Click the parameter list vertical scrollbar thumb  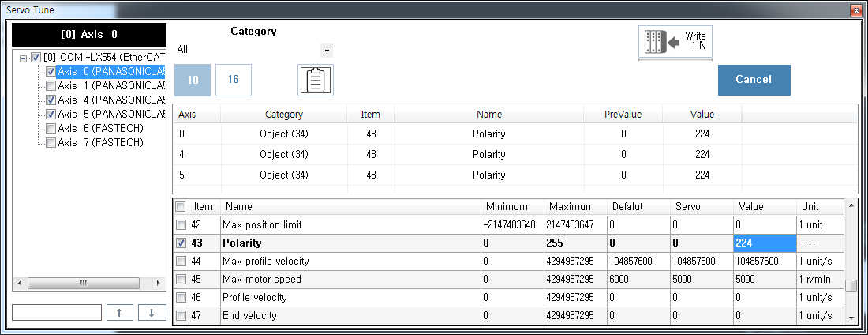[850, 285]
